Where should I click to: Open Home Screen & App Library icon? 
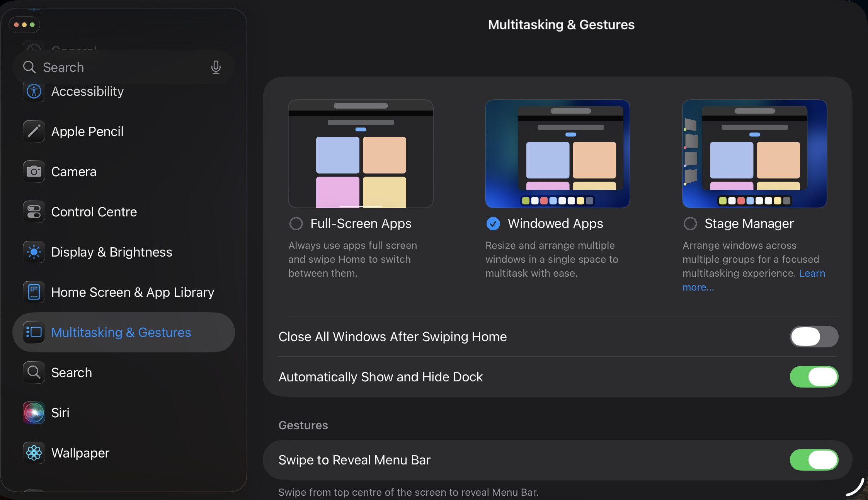pos(34,292)
